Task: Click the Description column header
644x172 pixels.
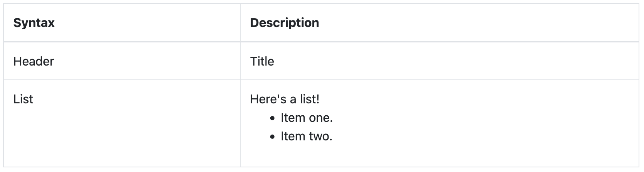Action: (x=285, y=23)
